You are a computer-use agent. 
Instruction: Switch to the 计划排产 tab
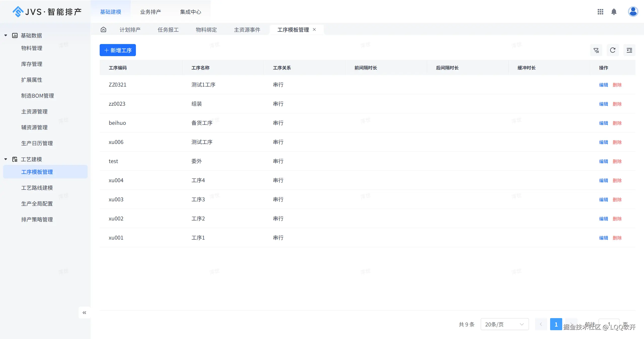(130, 30)
